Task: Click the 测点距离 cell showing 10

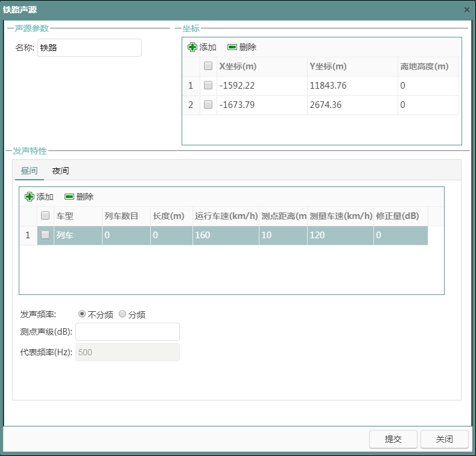Action: click(283, 235)
